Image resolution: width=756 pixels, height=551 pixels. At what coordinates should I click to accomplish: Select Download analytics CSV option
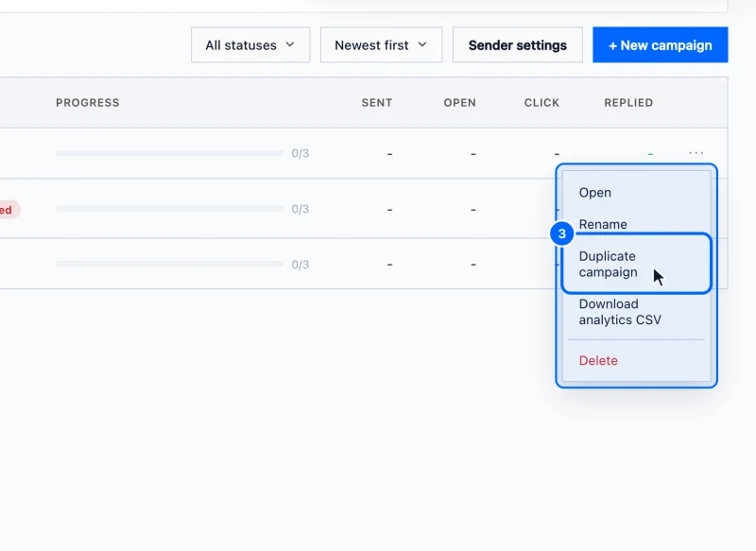click(636, 311)
